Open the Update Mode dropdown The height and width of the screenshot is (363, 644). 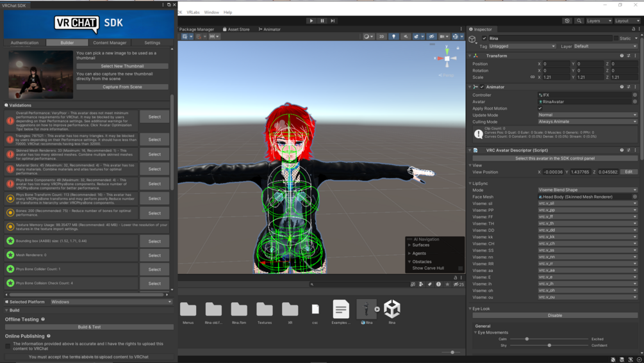click(x=588, y=115)
